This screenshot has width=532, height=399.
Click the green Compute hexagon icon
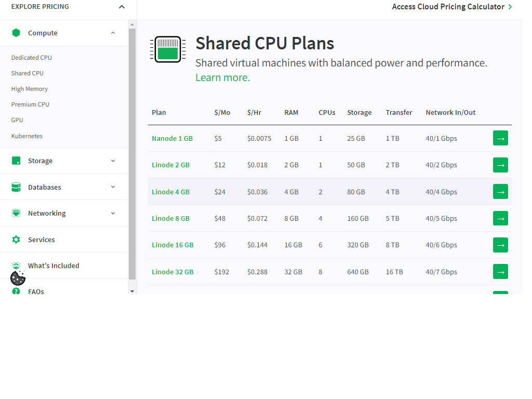pyautogui.click(x=16, y=33)
